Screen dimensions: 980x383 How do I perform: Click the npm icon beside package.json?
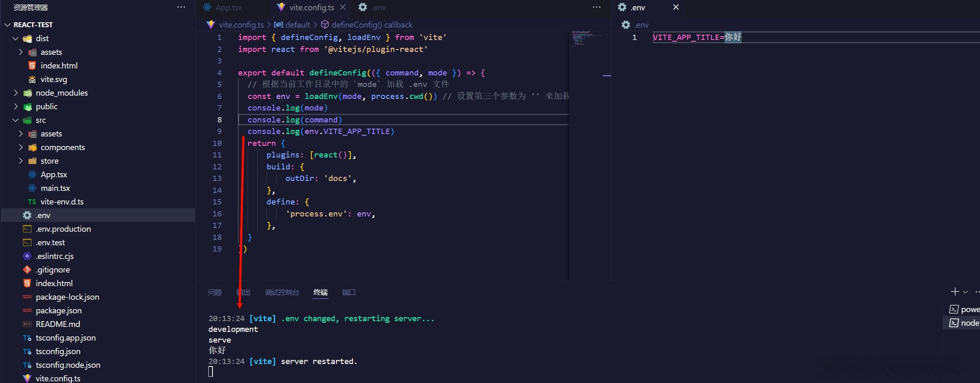tap(27, 310)
